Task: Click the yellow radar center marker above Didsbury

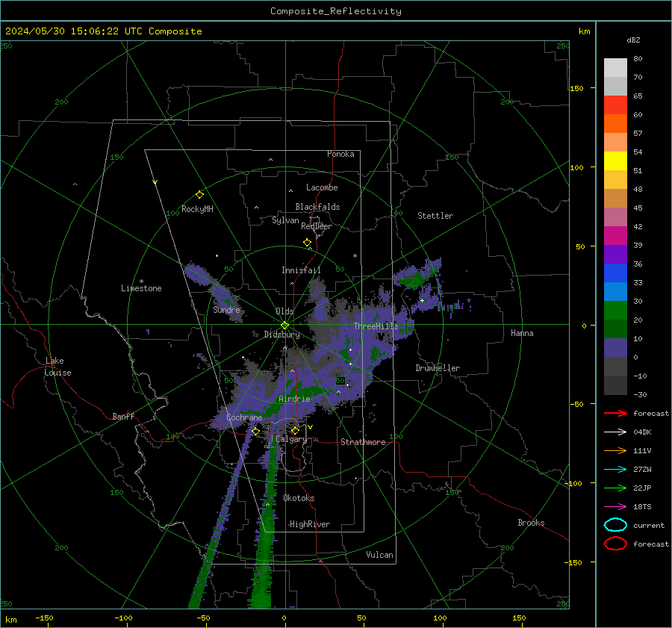Action: tap(284, 326)
